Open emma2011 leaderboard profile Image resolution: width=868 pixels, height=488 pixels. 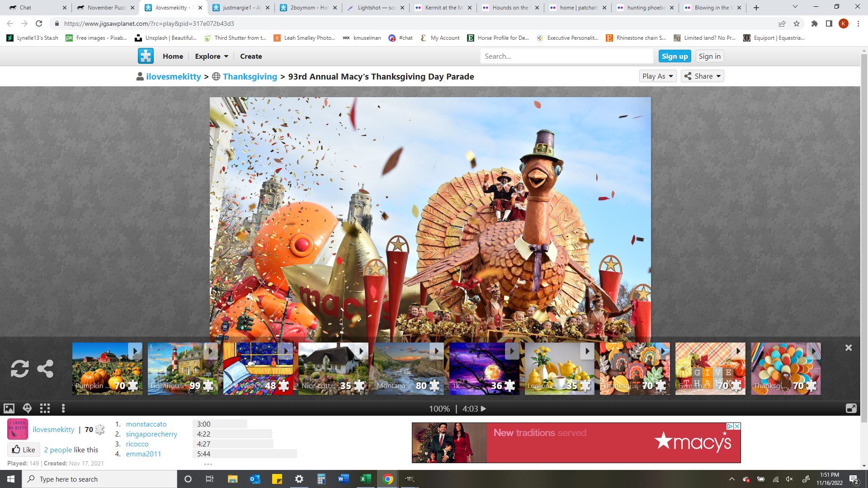[x=143, y=454]
